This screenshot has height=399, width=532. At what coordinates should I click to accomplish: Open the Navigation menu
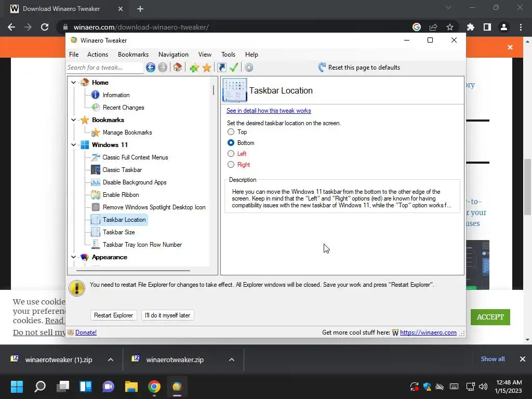(174, 54)
